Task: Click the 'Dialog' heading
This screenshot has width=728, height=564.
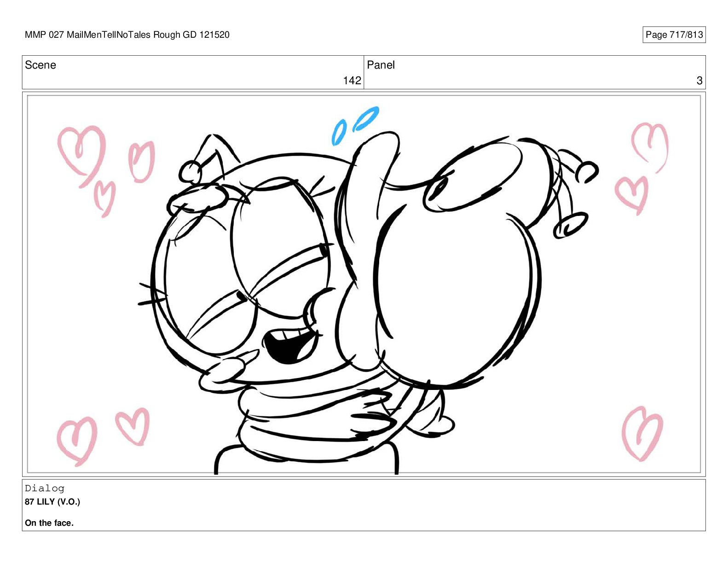Action: [x=45, y=488]
